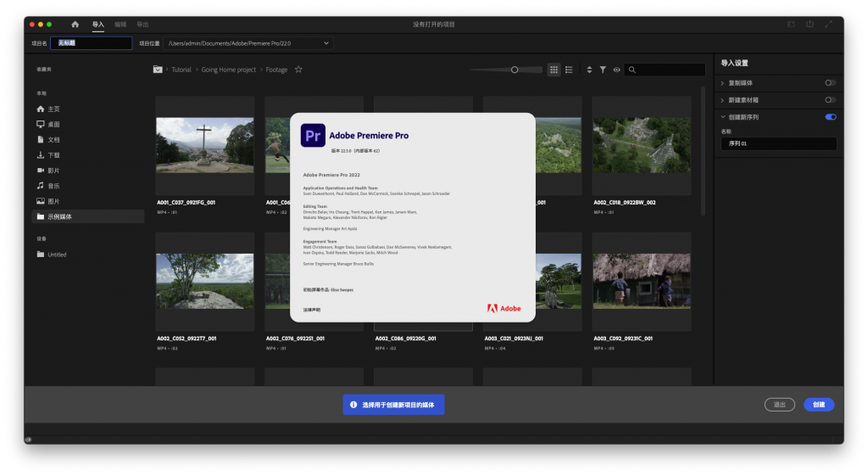Viewport: 868px width, 476px height.
Task: Click the share/export icon in the title bar
Action: click(x=810, y=24)
